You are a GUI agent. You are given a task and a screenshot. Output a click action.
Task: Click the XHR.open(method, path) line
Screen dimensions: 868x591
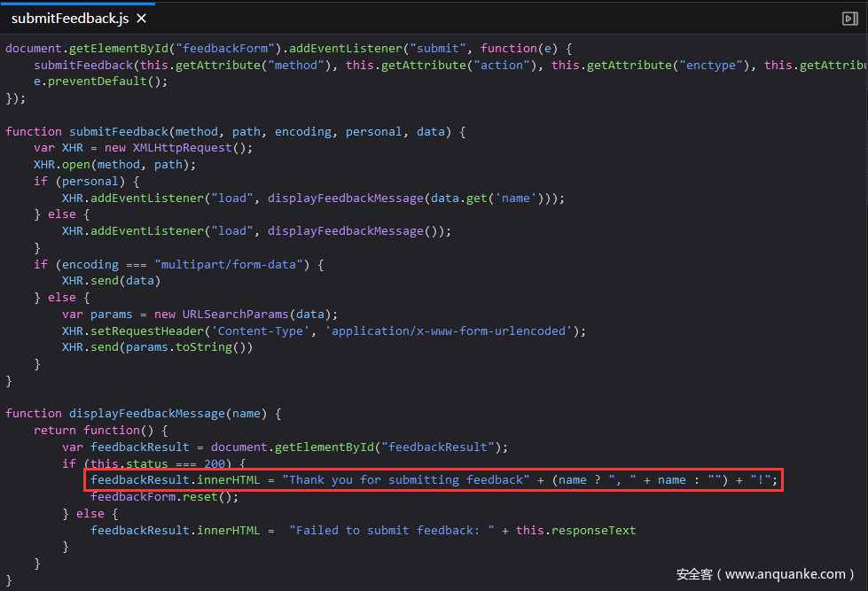[113, 165]
